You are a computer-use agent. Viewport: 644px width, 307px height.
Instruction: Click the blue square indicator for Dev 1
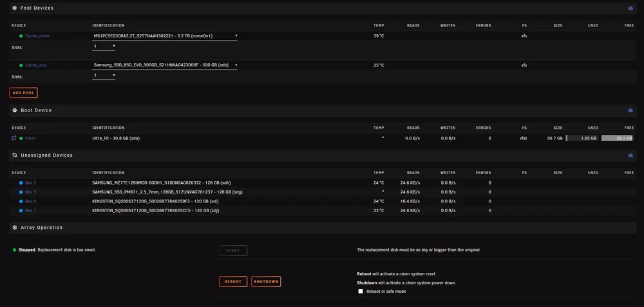tap(21, 210)
